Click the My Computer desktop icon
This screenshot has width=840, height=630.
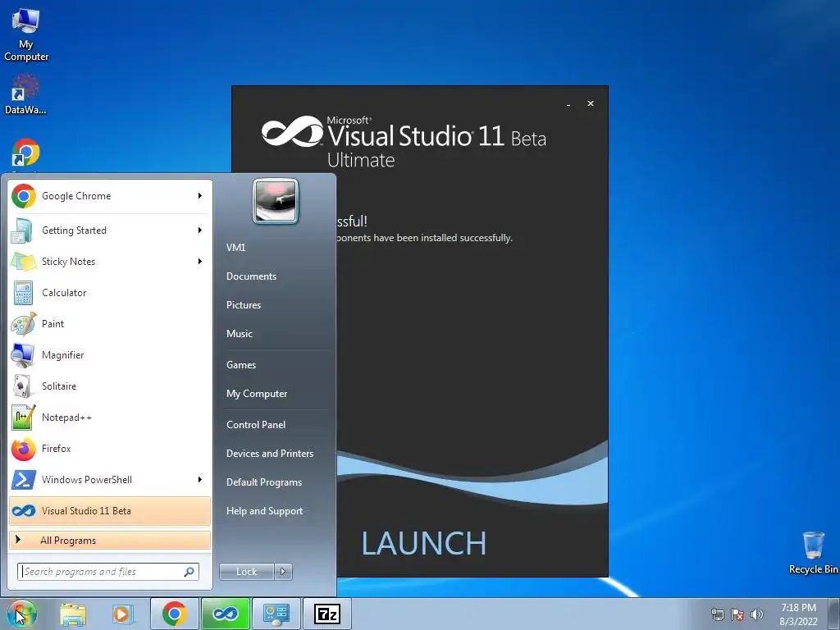pyautogui.click(x=25, y=34)
